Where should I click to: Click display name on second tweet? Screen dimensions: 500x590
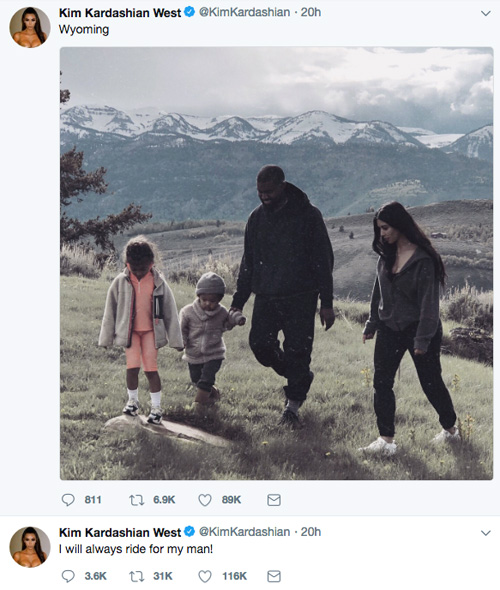click(120, 532)
